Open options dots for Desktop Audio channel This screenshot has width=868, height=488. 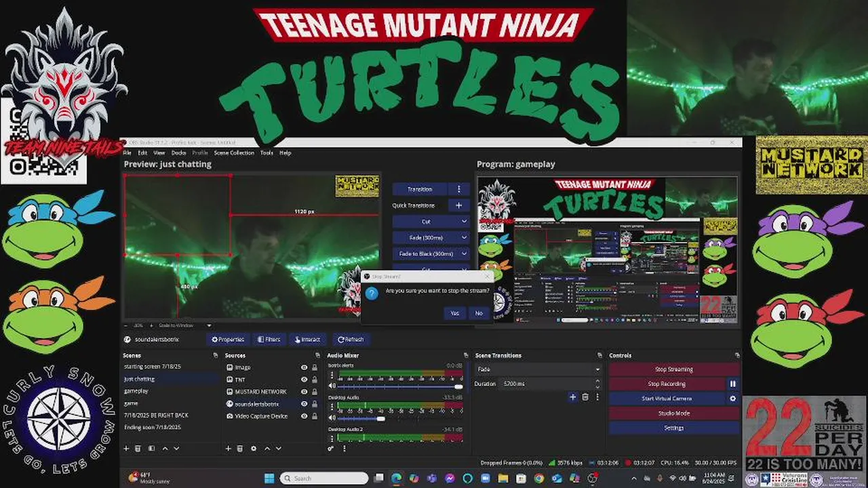click(x=332, y=407)
